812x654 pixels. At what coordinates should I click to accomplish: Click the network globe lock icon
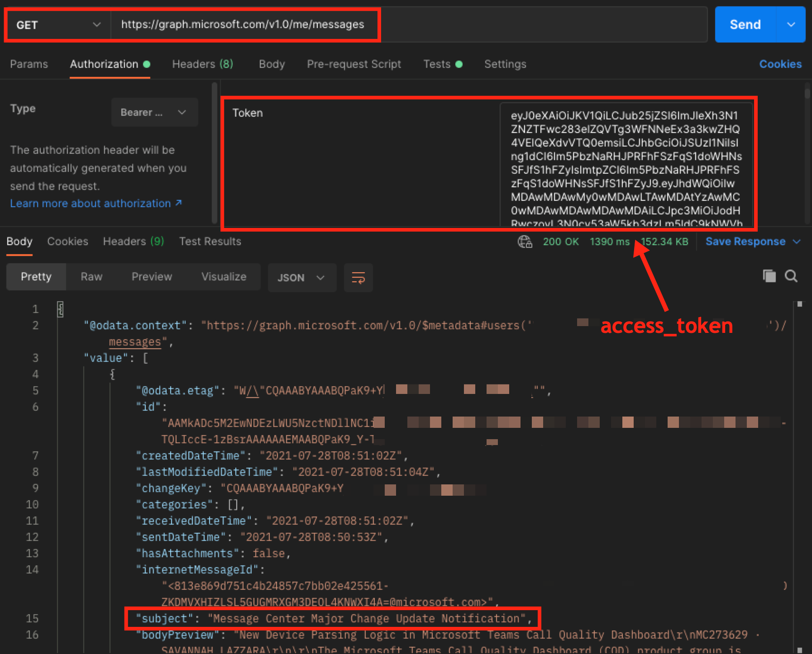[525, 242]
